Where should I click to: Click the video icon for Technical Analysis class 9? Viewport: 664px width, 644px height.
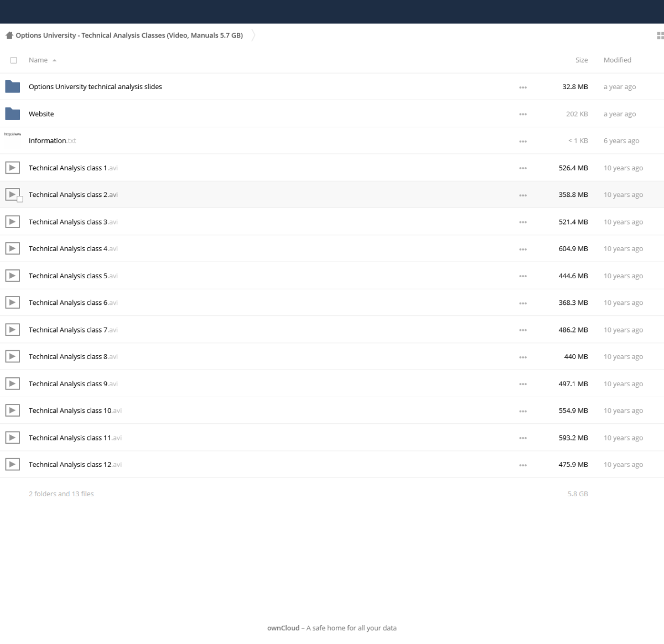tap(12, 383)
